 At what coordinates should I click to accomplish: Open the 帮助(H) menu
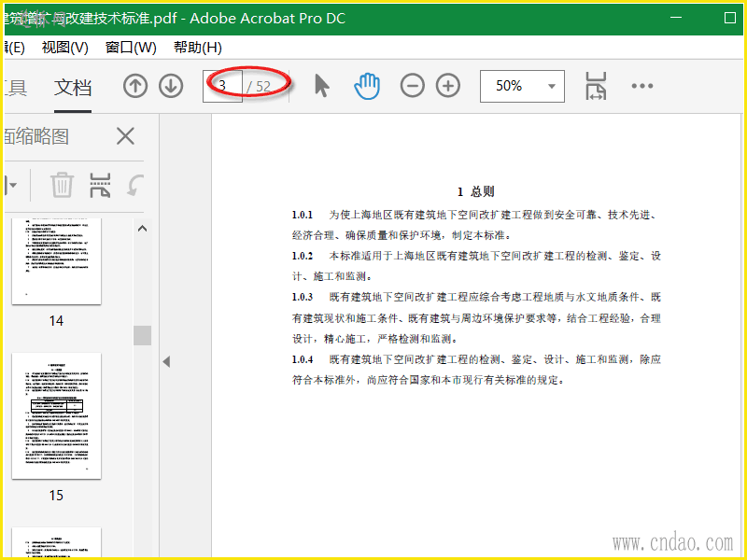198,48
